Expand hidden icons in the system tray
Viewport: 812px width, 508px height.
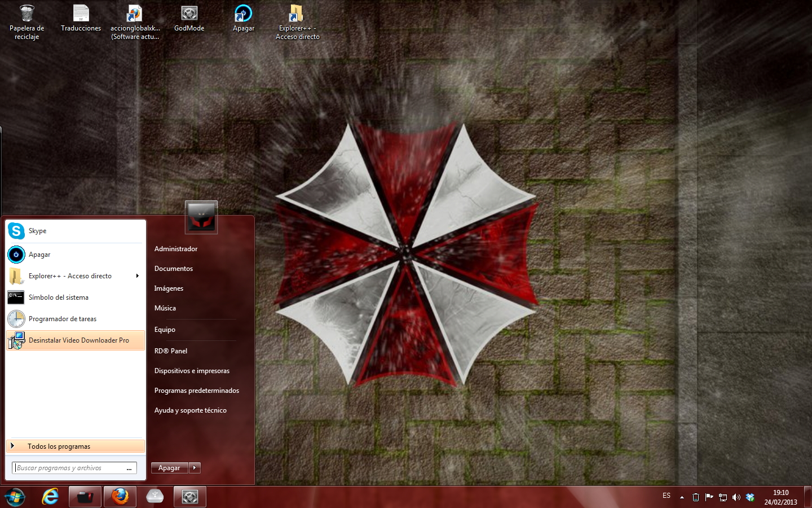click(x=681, y=497)
